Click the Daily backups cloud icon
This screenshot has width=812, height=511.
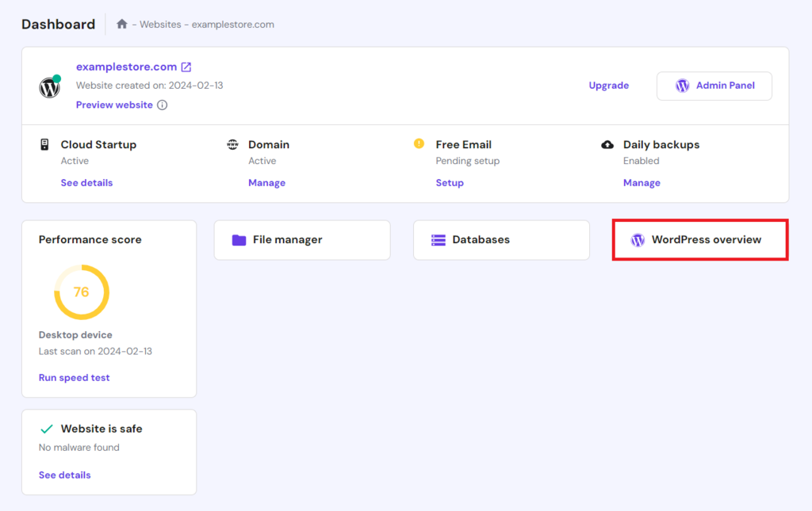click(607, 144)
